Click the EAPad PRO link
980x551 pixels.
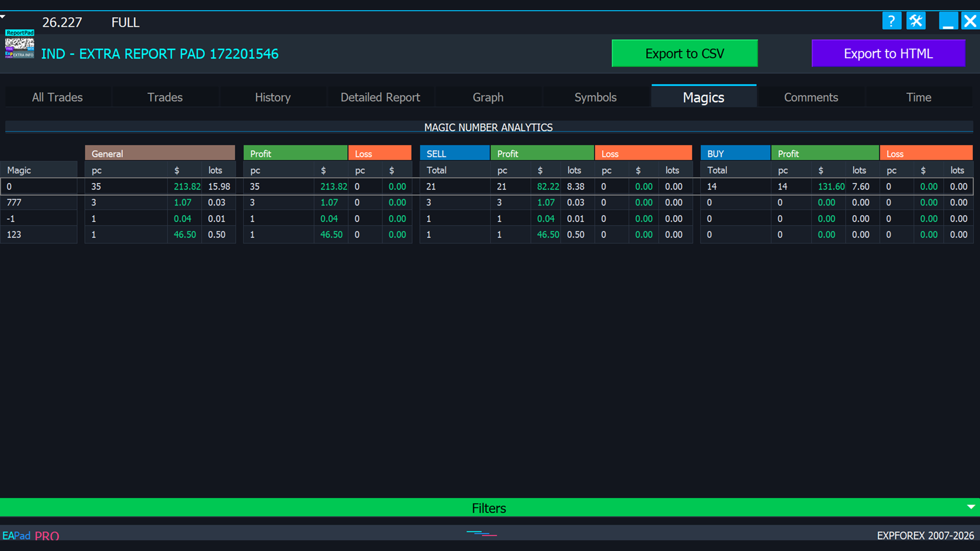(31, 536)
